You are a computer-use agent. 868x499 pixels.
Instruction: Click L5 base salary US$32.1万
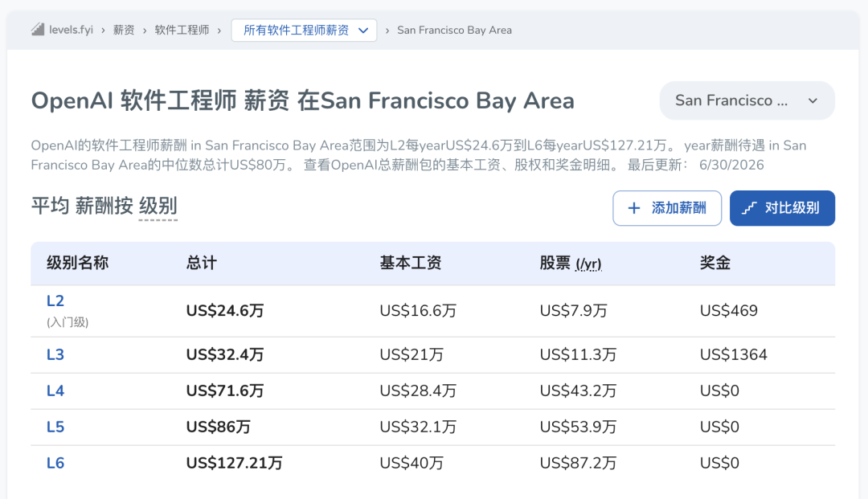418,427
